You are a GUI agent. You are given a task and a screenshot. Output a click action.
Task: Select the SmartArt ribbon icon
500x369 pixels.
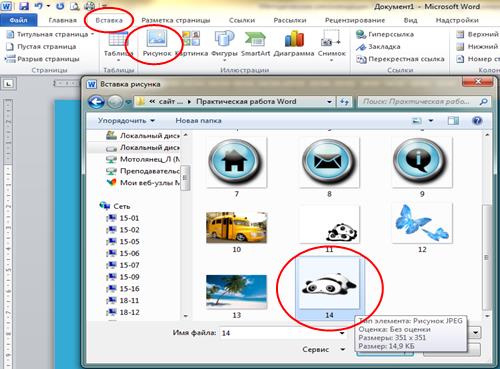click(x=255, y=43)
